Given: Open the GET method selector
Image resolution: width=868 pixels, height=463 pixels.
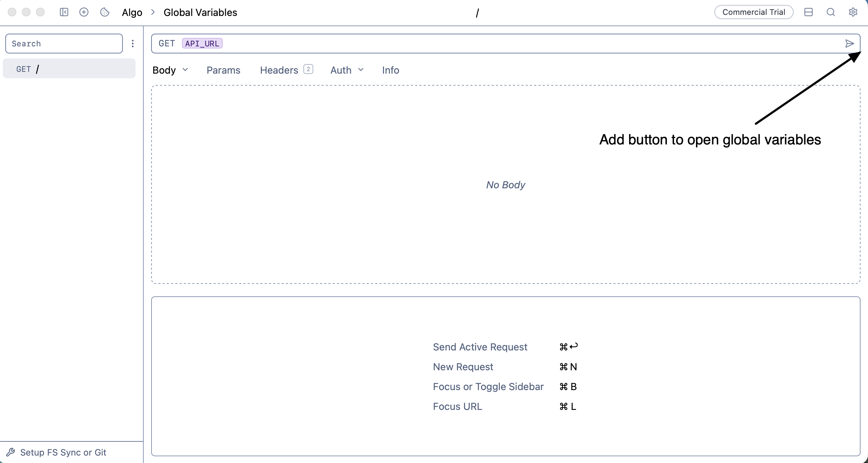Looking at the screenshot, I should 167,44.
